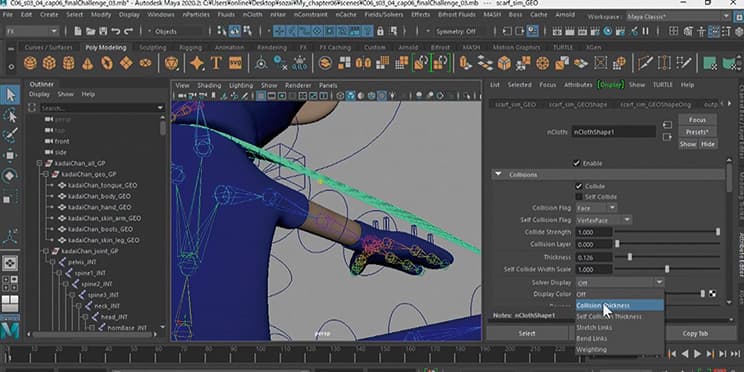Open the FX menu set dropdown
This screenshot has height=372, width=744.
31,31
